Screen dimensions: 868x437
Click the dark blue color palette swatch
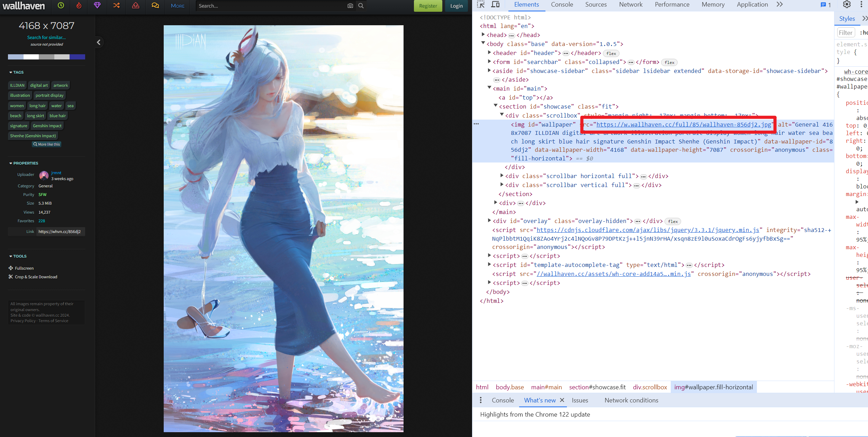[77, 57]
